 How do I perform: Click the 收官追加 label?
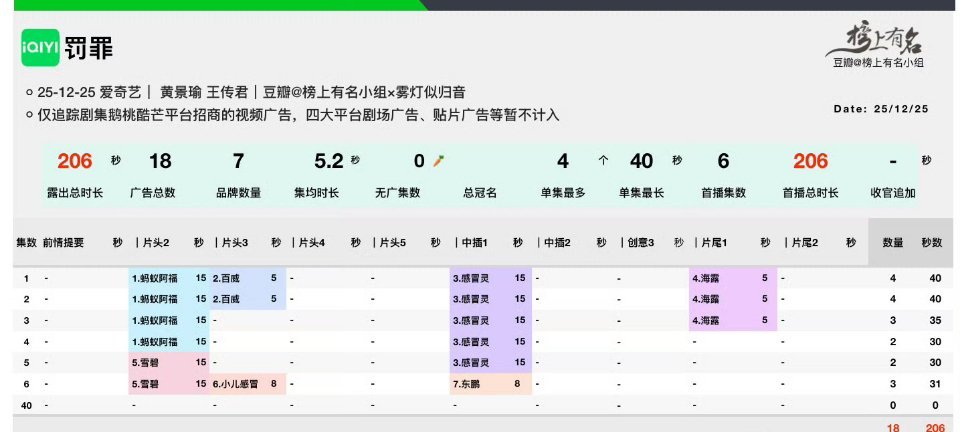coord(893,193)
